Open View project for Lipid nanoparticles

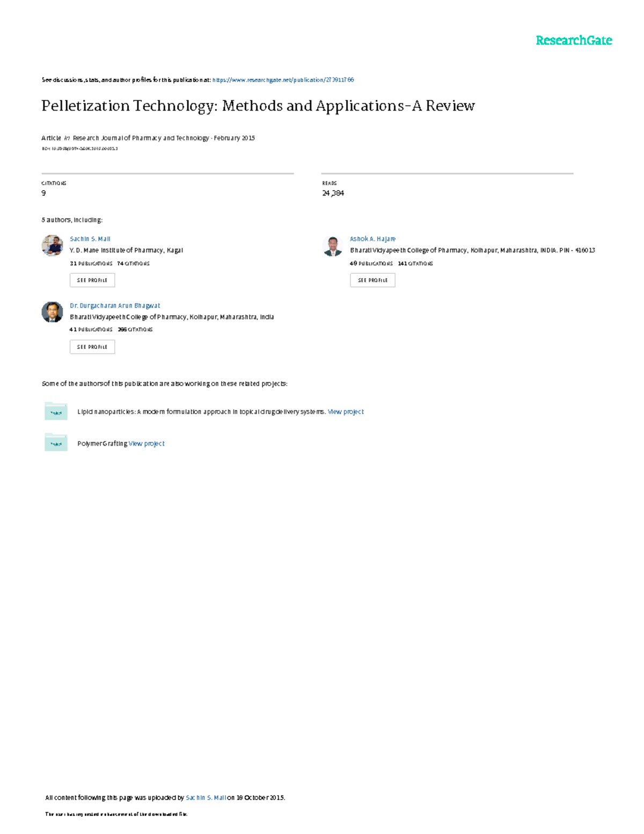(x=346, y=412)
